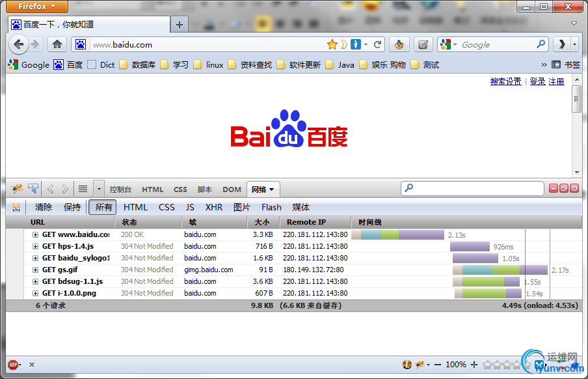Click the RSS feed arrow icon in address bar

pos(344,45)
